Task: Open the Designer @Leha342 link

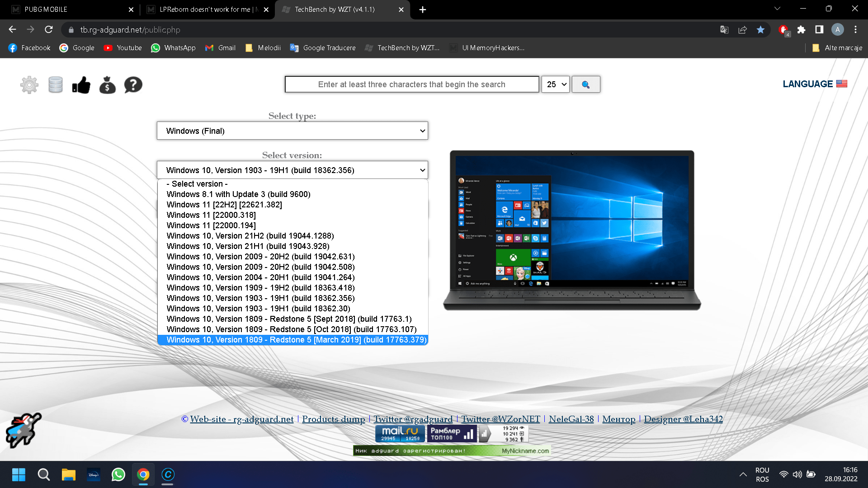Action: tap(684, 419)
